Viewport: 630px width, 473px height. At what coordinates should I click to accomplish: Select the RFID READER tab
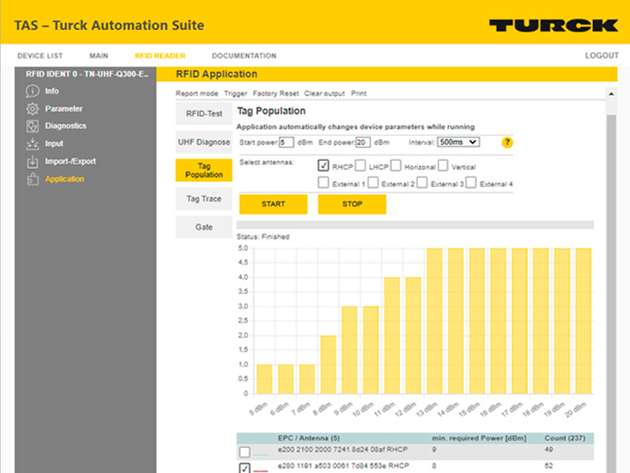(x=160, y=56)
